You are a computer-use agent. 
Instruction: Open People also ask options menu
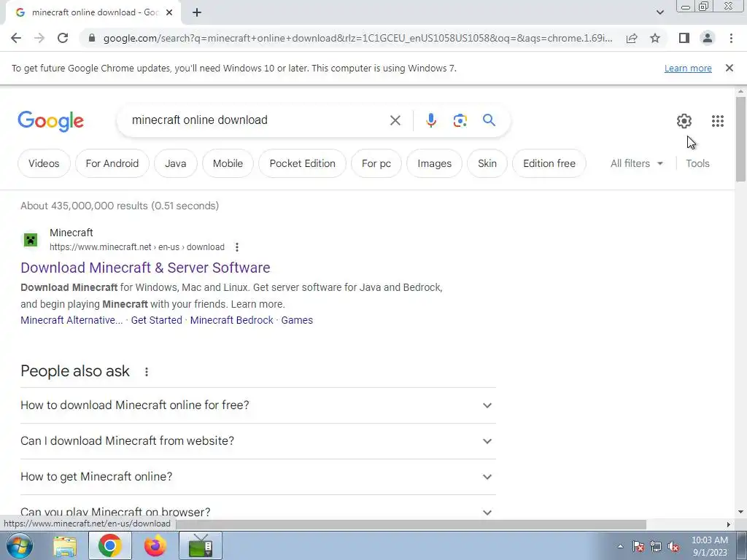tap(146, 372)
